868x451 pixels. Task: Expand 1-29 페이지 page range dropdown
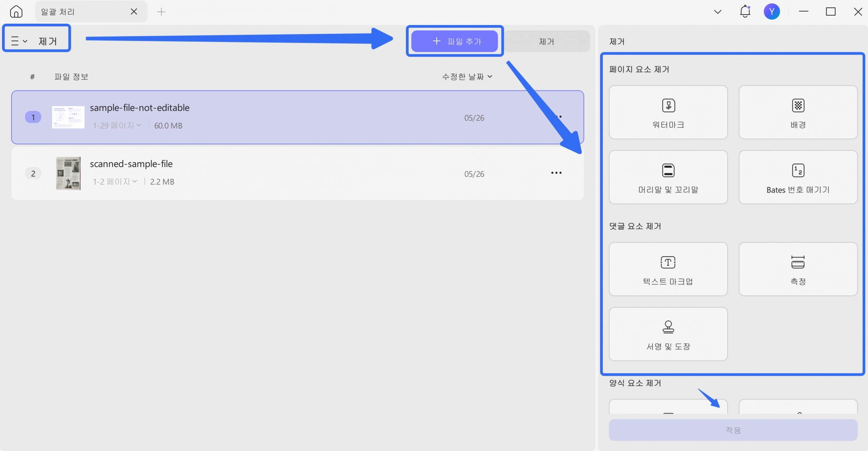pyautogui.click(x=117, y=126)
